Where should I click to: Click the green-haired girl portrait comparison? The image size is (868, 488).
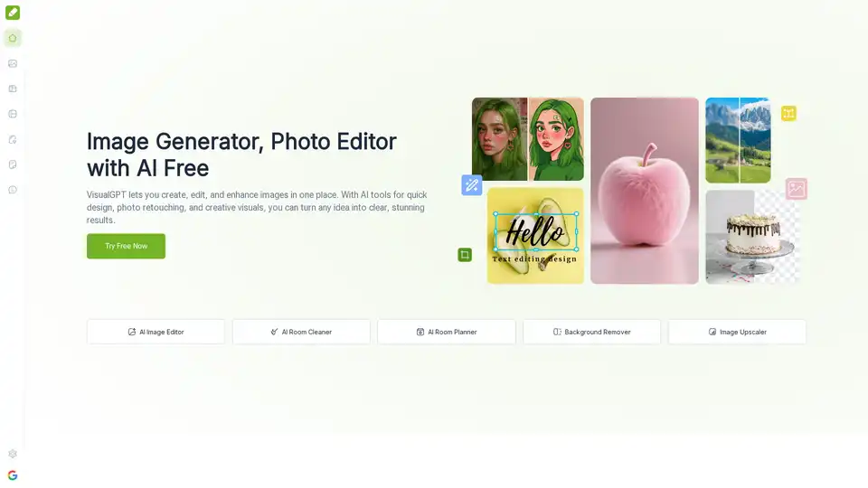(x=527, y=139)
